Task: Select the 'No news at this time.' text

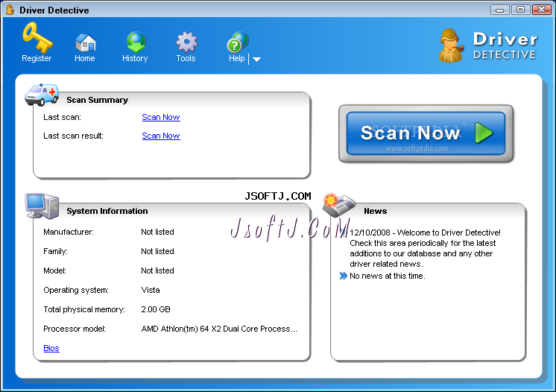Action: pos(388,276)
